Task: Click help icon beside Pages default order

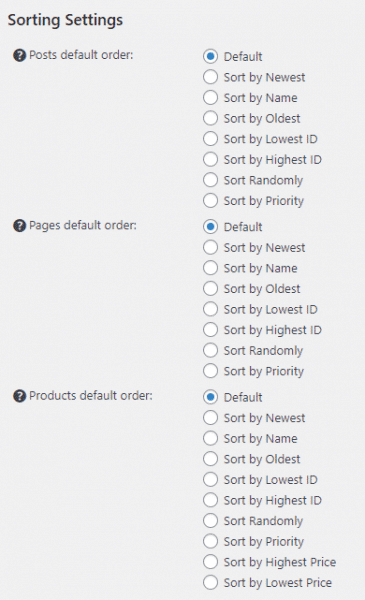Action: pos(20,226)
